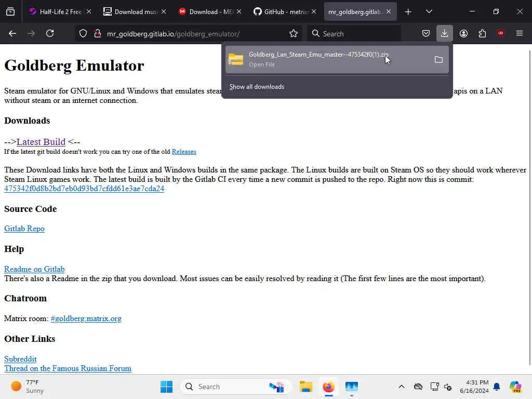Image resolution: width=532 pixels, height=399 pixels.
Task: Click the taskbar Search box
Action: [x=236, y=387]
